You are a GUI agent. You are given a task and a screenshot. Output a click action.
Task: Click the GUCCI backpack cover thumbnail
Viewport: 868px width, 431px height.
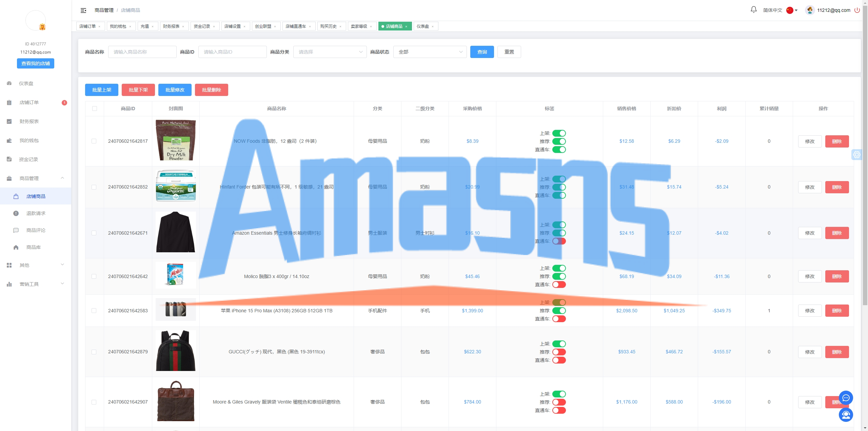[x=176, y=351]
